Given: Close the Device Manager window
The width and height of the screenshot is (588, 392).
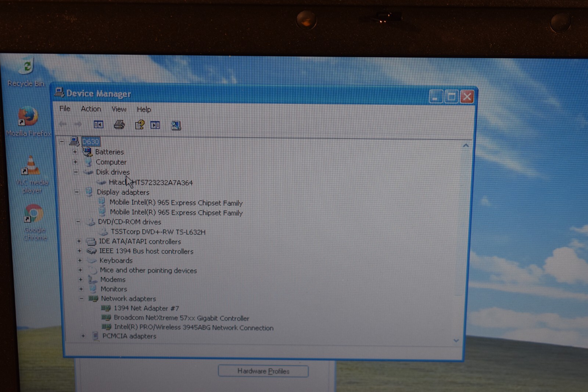Looking at the screenshot, I should (x=467, y=97).
